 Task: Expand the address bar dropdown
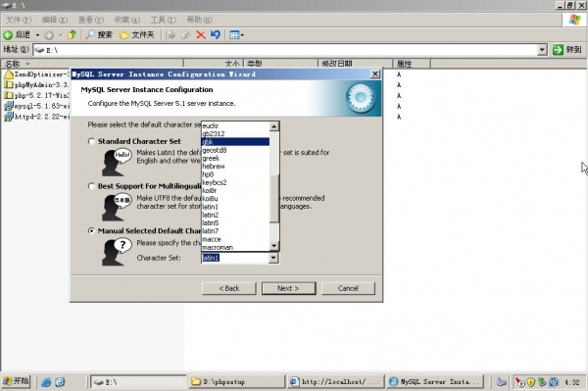tap(542, 50)
